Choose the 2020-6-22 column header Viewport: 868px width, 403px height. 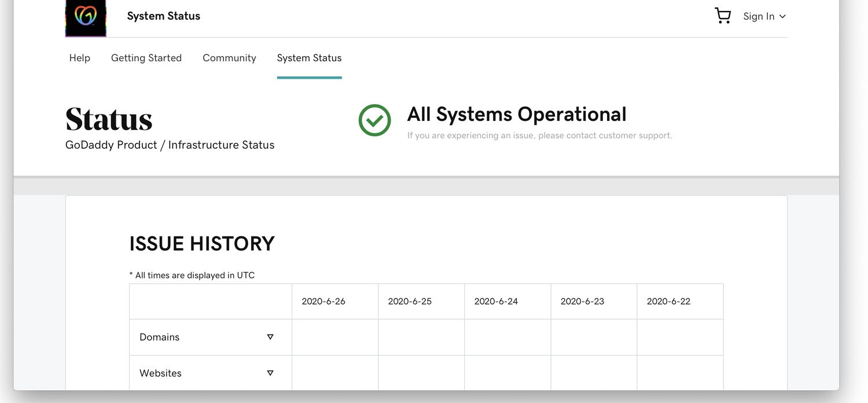(668, 301)
